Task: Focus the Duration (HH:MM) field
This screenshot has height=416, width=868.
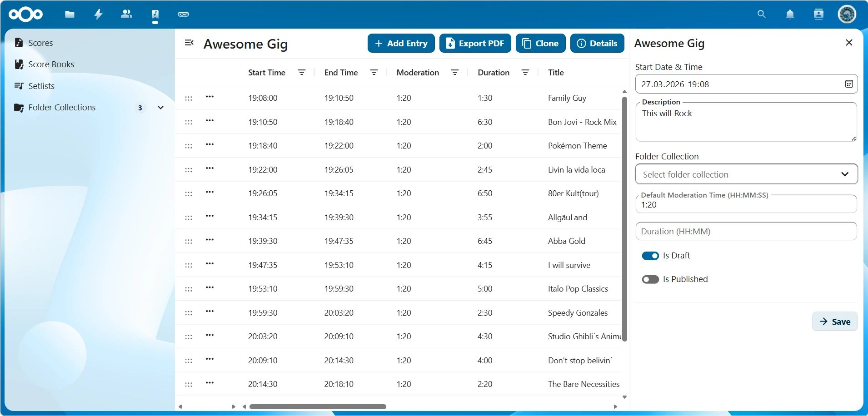Action: pos(746,231)
